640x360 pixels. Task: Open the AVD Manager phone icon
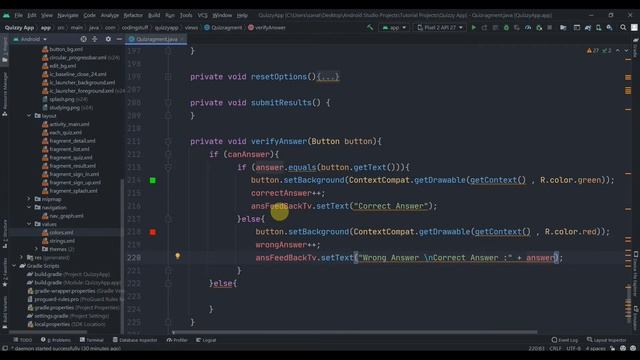598,27
